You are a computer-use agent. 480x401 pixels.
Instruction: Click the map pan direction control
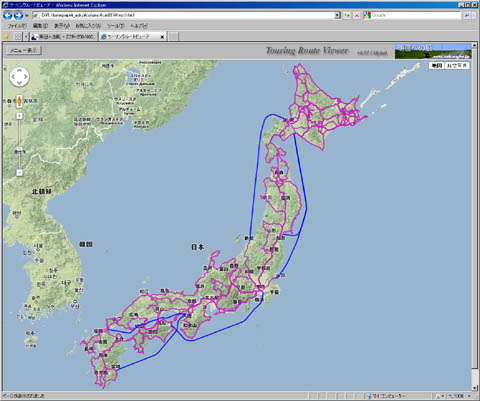(x=19, y=77)
